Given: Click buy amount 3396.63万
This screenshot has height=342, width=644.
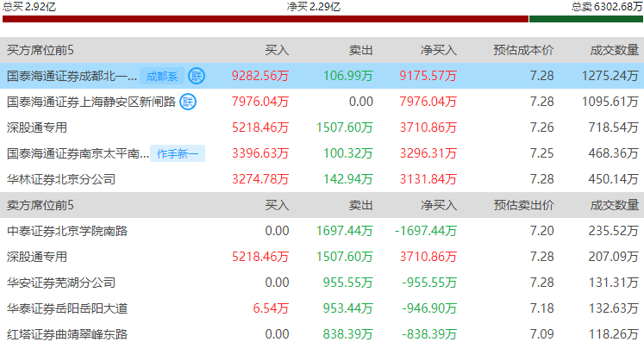Looking at the screenshot, I should (260, 153).
